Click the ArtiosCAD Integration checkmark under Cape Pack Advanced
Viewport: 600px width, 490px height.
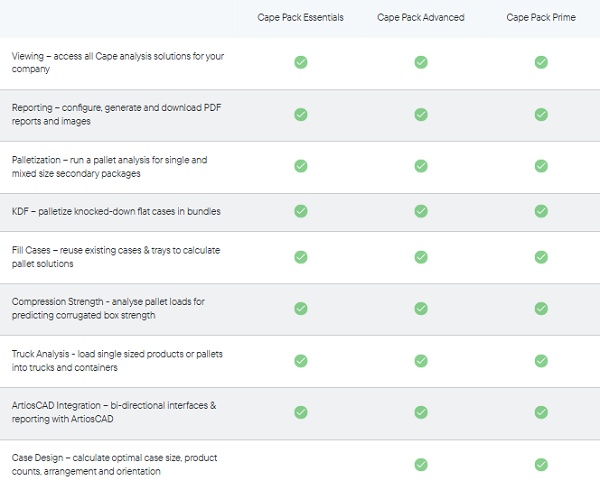421,412
